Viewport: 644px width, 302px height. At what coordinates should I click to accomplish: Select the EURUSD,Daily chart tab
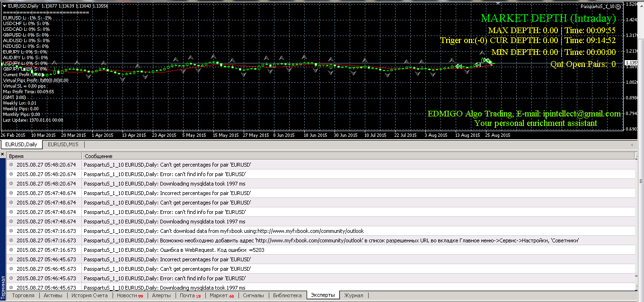coord(21,144)
